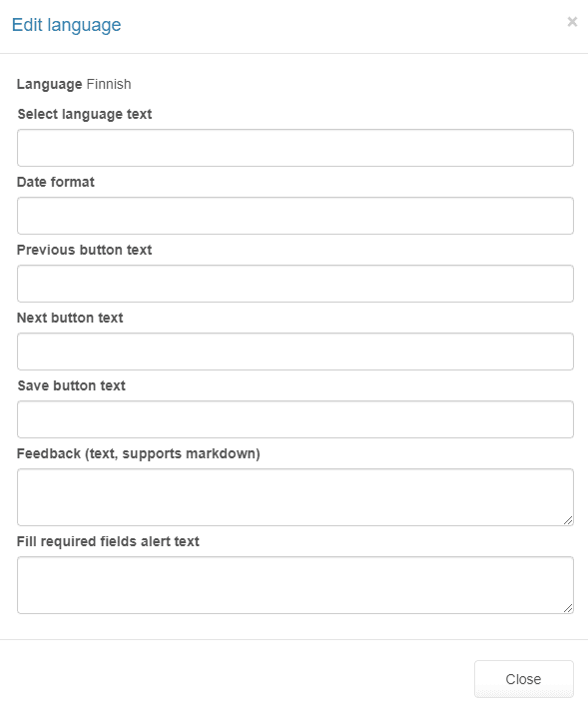Click the "Save button text" label
The width and height of the screenshot is (588, 711).
pyautogui.click(x=71, y=385)
